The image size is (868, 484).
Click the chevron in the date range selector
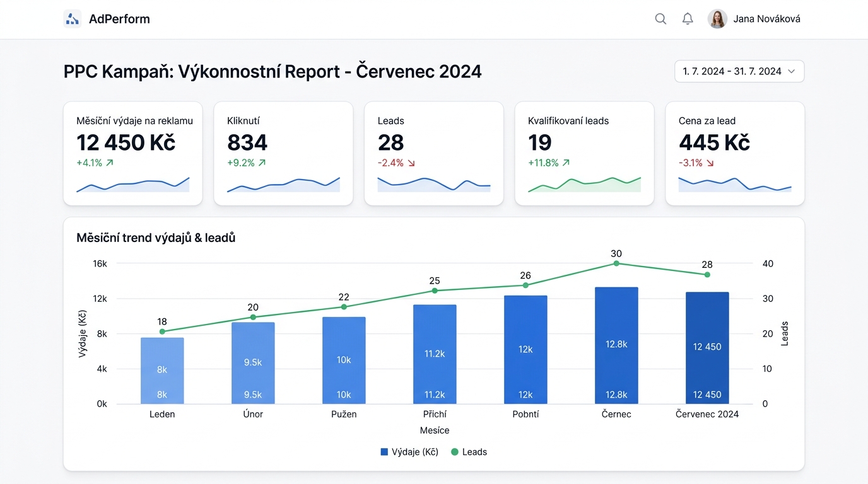point(792,71)
